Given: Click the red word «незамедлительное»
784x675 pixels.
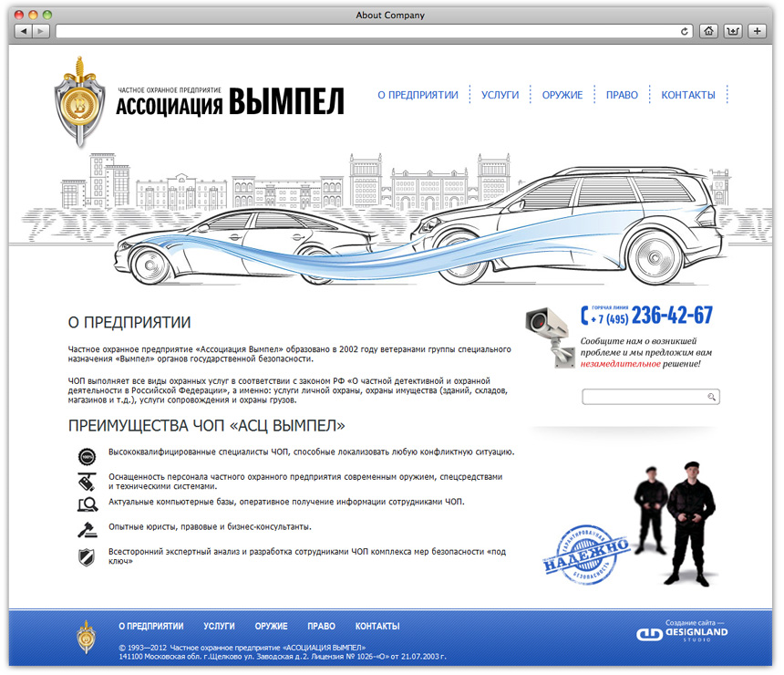Looking at the screenshot, I should click(x=620, y=364).
